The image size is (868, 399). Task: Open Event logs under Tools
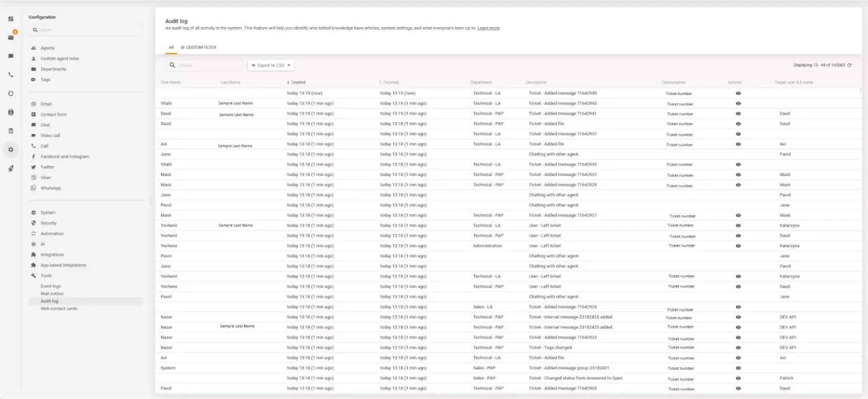point(52,286)
